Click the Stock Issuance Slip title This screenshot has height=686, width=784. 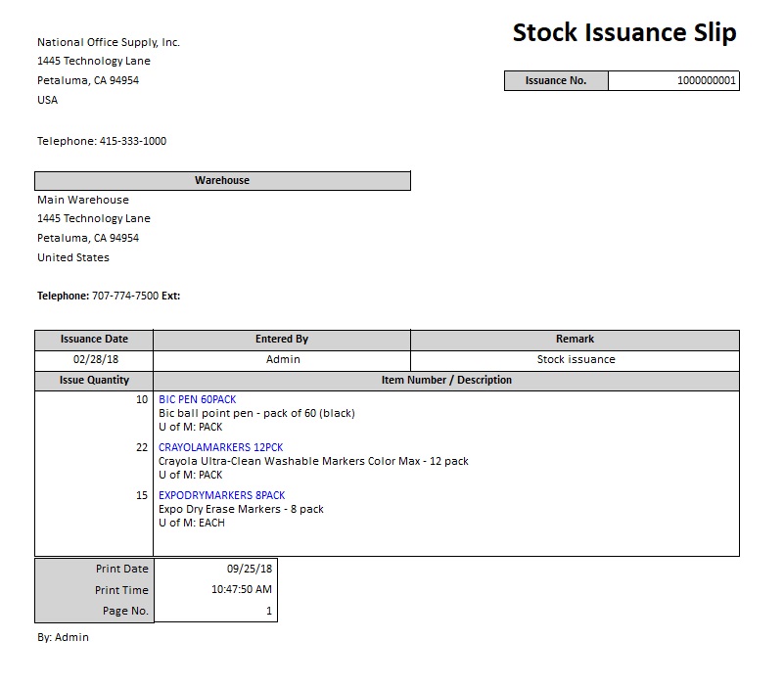point(624,33)
